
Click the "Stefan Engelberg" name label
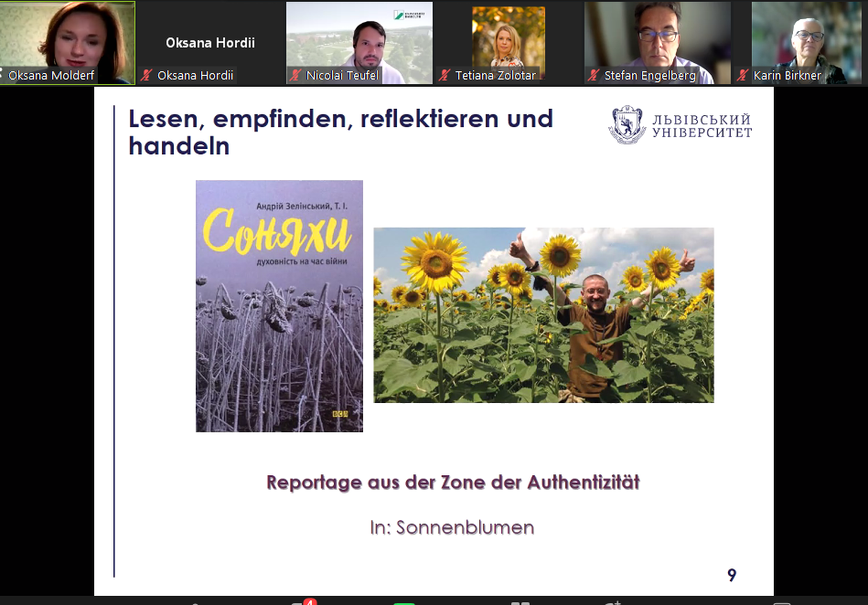tap(650, 75)
